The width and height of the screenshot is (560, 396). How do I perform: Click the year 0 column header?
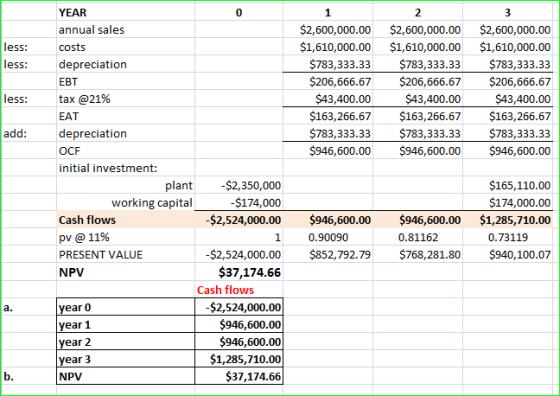click(x=239, y=12)
